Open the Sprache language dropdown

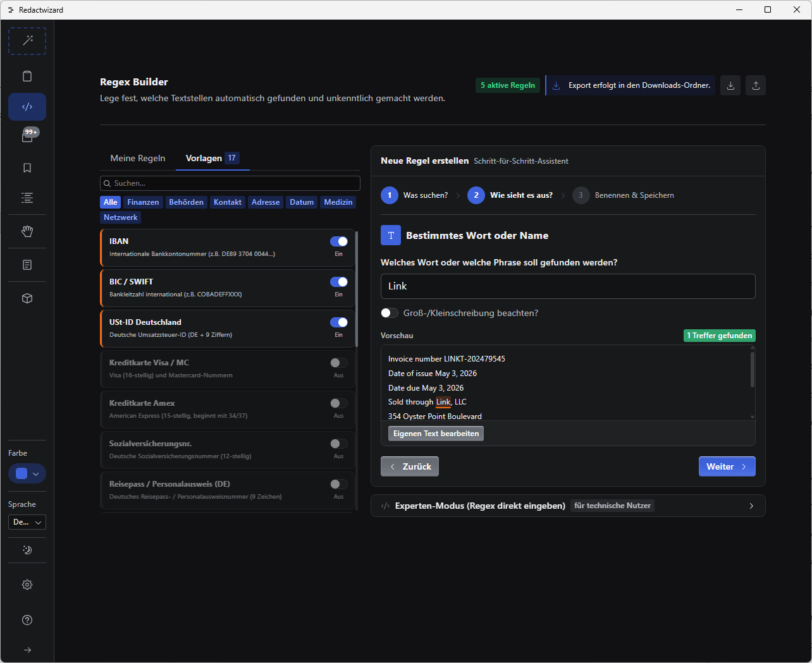pyautogui.click(x=27, y=522)
